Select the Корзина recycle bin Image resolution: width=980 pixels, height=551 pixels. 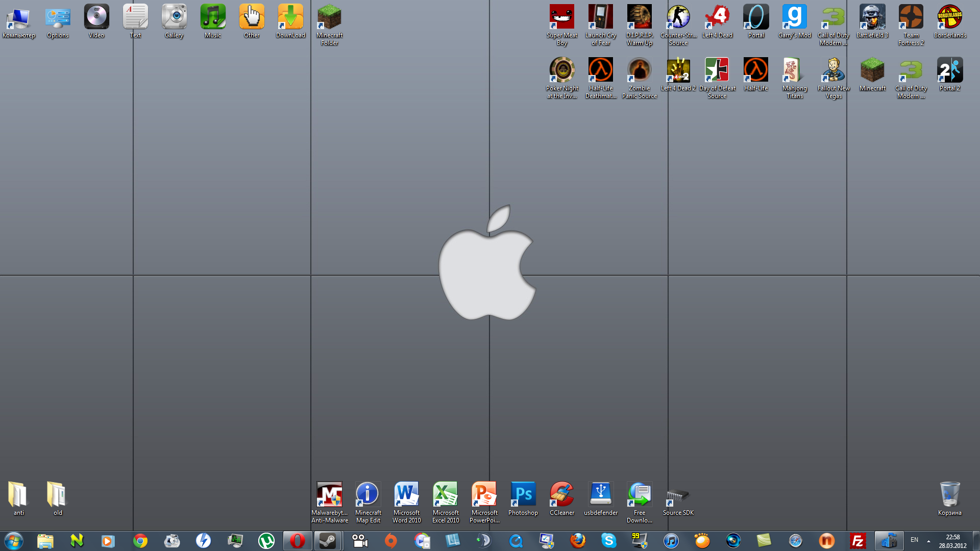(x=950, y=499)
